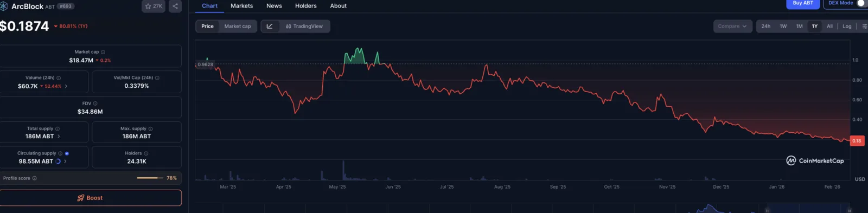Open the Compare dropdown

732,26
